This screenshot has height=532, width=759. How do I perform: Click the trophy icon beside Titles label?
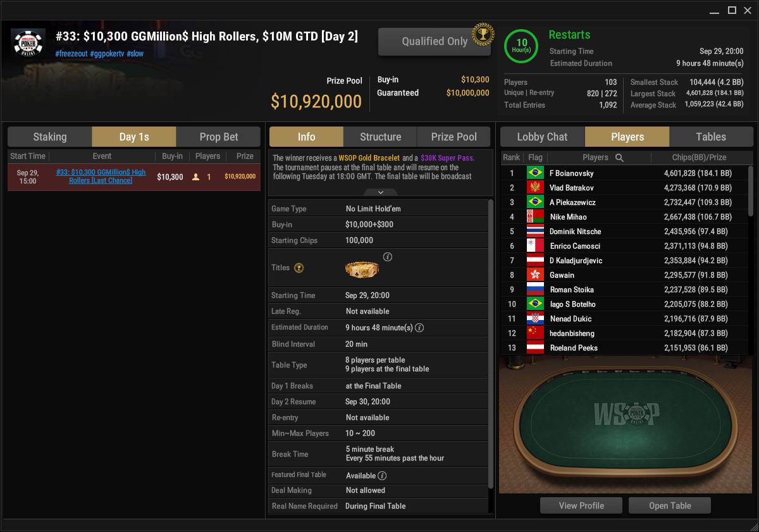[299, 268]
